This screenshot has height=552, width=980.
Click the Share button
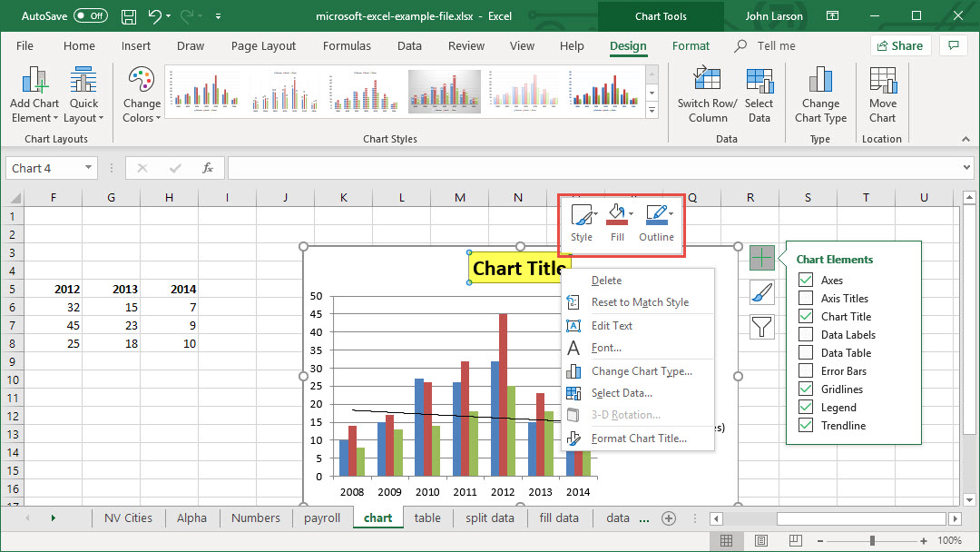coord(900,45)
